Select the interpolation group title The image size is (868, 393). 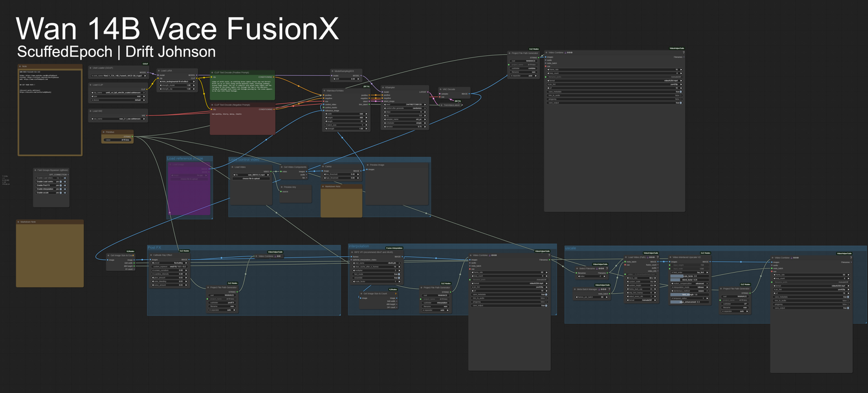pyautogui.click(x=359, y=246)
